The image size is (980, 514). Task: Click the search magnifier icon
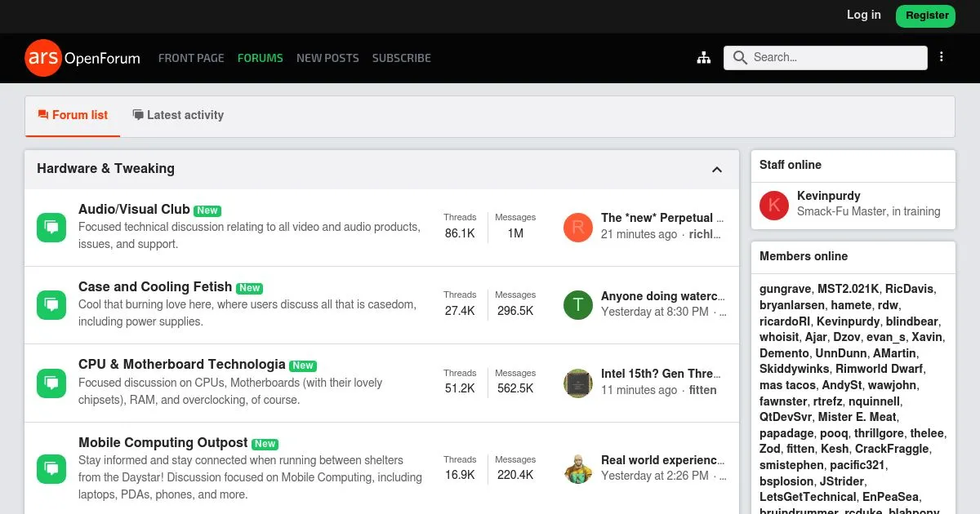[740, 58]
